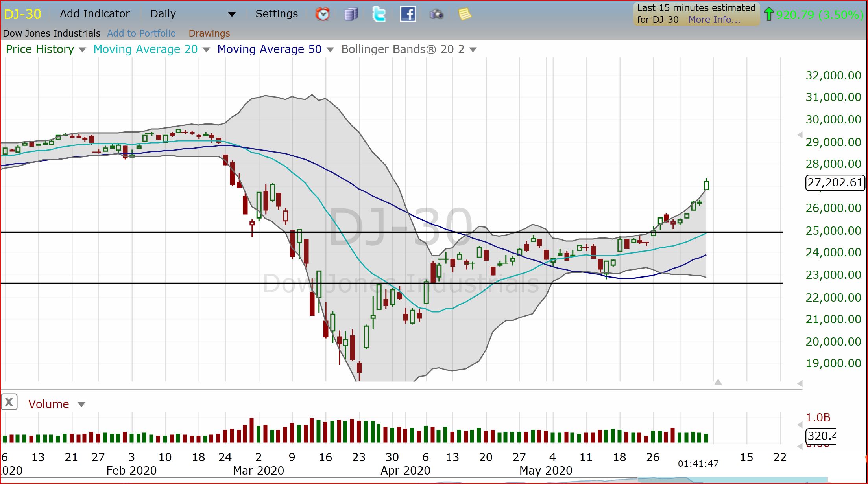868x484 pixels.
Task: Click the May 2020 date axis label
Action: pyautogui.click(x=546, y=471)
